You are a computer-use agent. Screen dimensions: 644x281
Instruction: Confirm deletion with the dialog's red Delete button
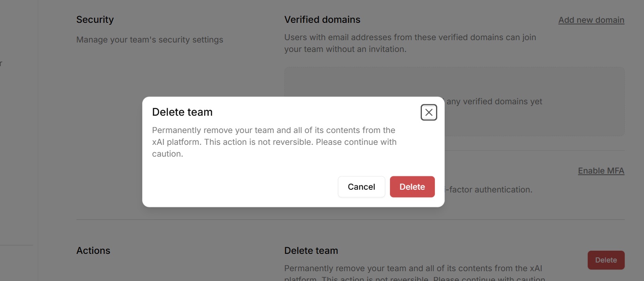[x=412, y=187]
